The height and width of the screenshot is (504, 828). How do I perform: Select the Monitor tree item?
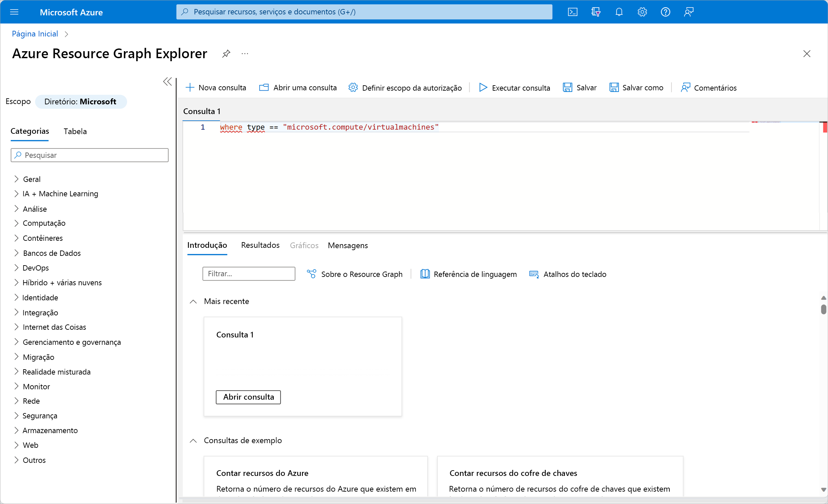(36, 387)
